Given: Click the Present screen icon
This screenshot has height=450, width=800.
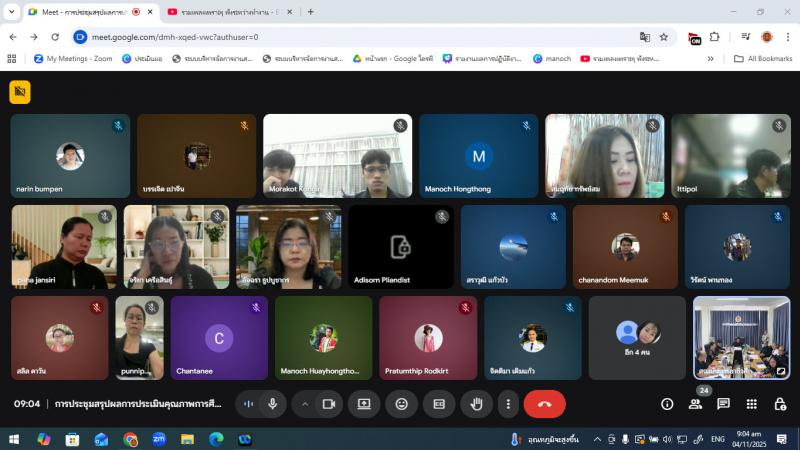Looking at the screenshot, I should point(364,404).
